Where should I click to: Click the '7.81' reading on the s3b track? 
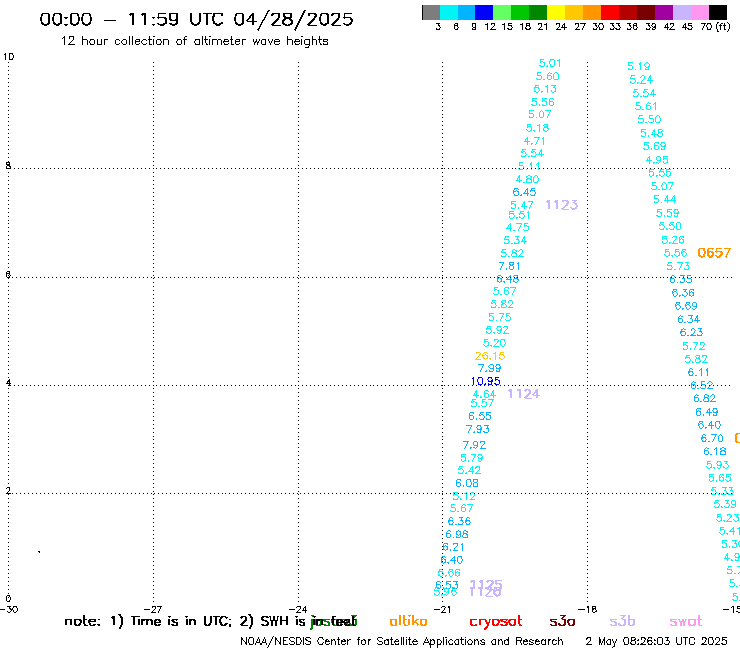510,266
